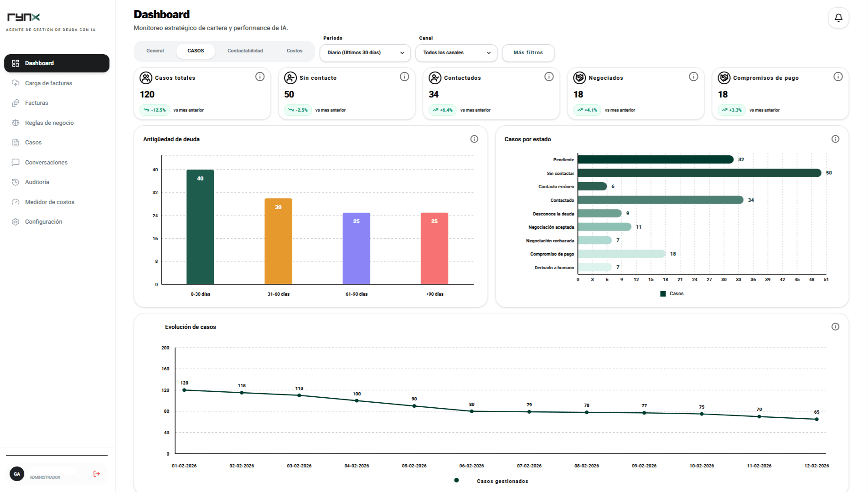The image size is (868, 492).
Task: Click the Pendiente bar
Action: click(656, 159)
